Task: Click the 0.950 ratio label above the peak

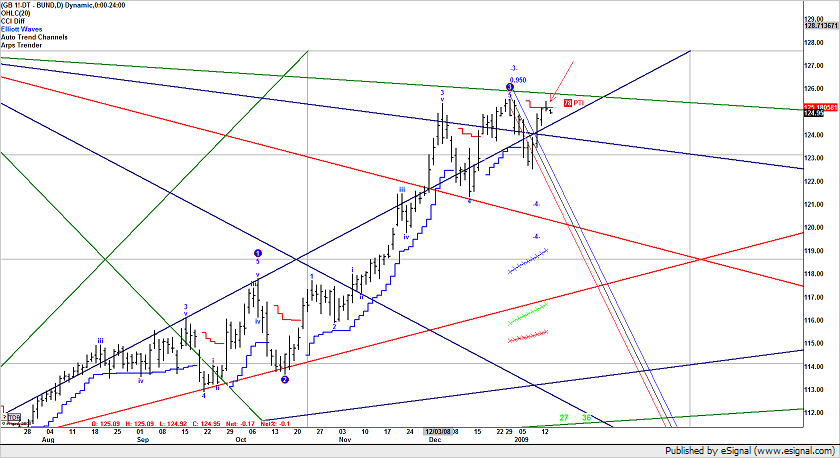Action: coord(517,79)
